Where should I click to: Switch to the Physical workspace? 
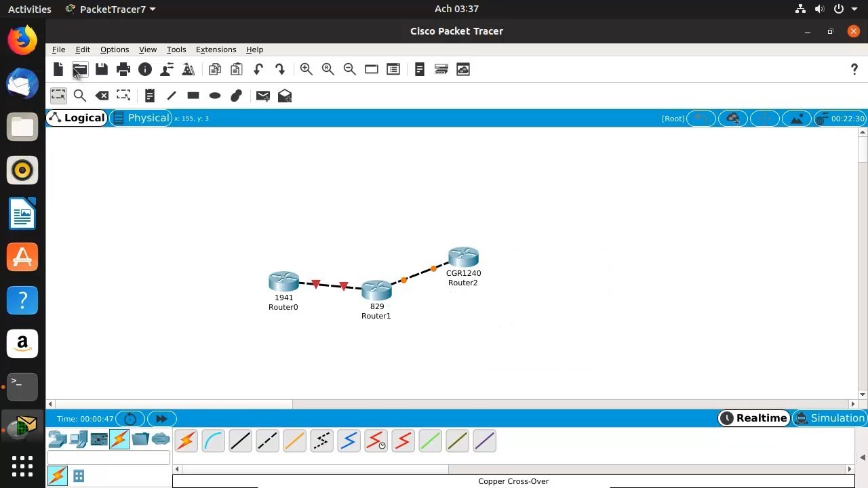point(141,118)
